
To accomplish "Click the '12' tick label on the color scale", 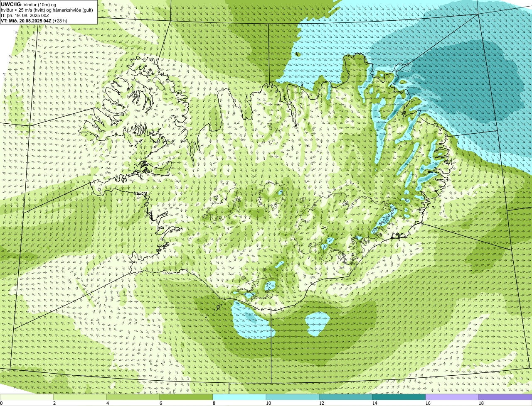I will pyautogui.click(x=322, y=403).
